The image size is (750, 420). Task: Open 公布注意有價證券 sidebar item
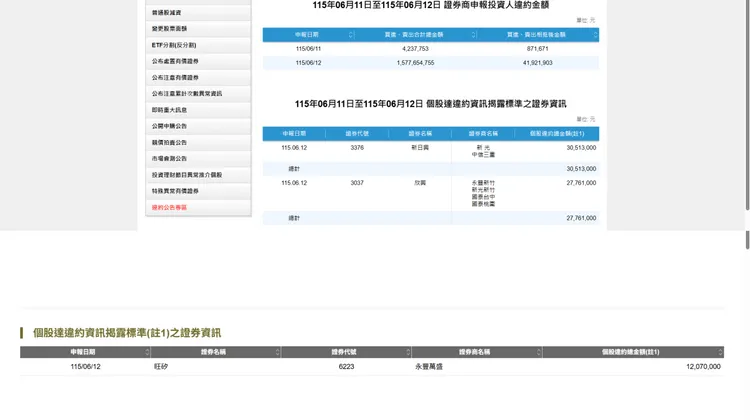(x=198, y=77)
